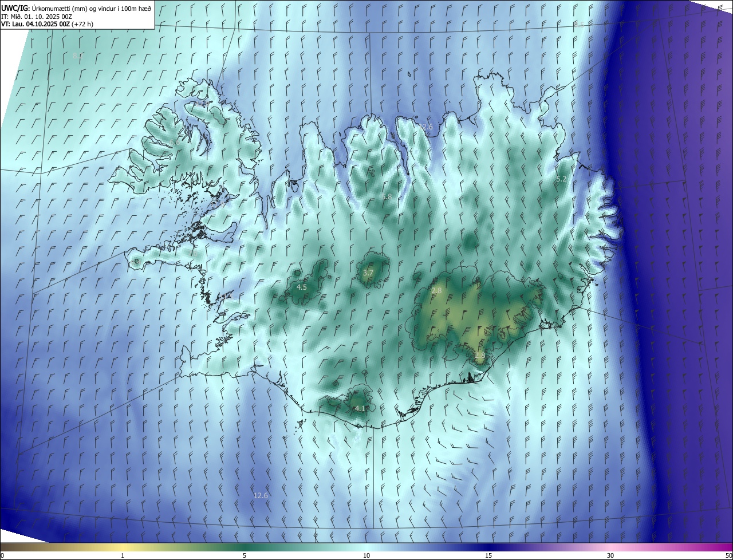Click the 4.5 value on Langjökull glacier
This screenshot has height=560, width=733.
click(302, 287)
